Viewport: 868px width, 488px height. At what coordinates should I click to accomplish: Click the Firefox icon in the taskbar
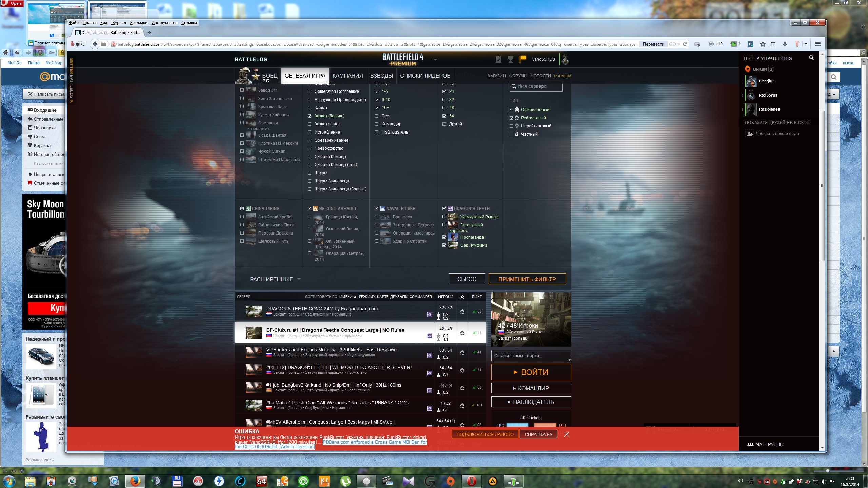coord(135,481)
